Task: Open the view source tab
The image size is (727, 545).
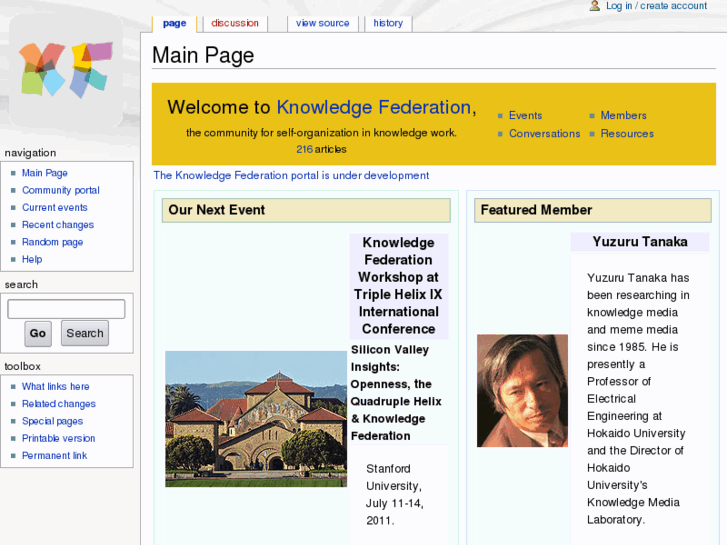Action: (x=322, y=23)
